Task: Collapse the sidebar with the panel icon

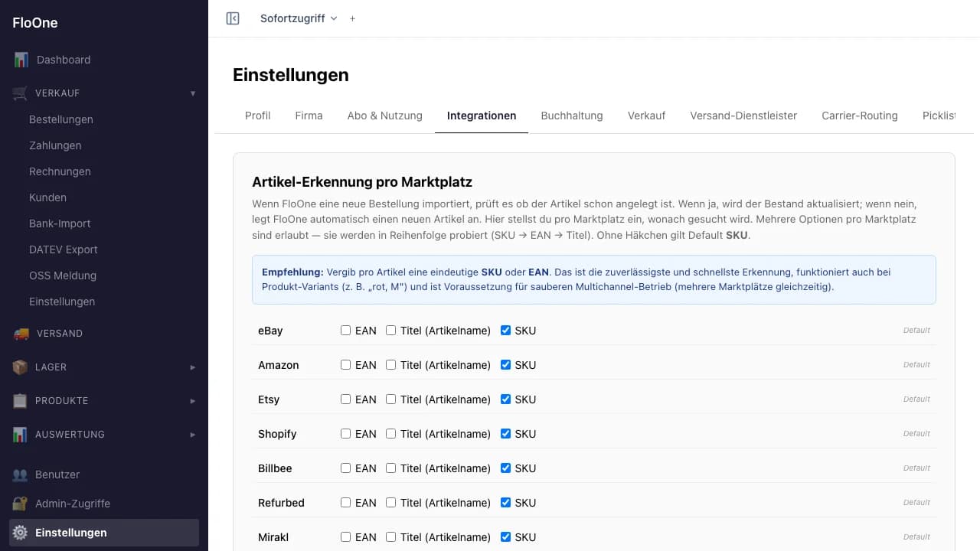Action: tap(233, 18)
